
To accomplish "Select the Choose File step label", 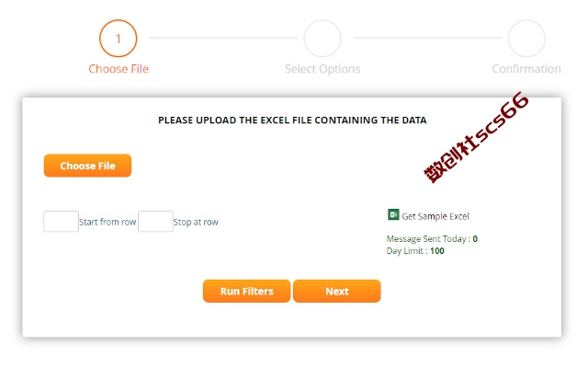I will 119,69.
